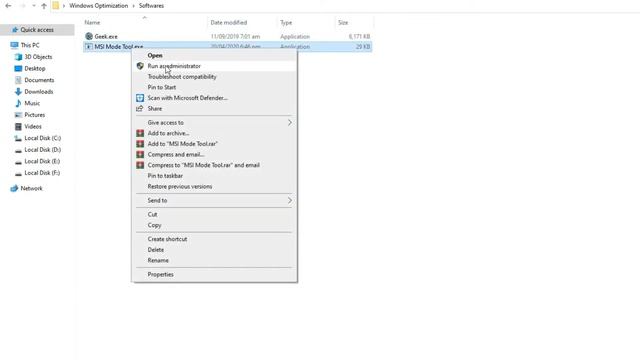640x360 pixels.
Task: Click the This PC monitor icon
Action: pos(14,45)
